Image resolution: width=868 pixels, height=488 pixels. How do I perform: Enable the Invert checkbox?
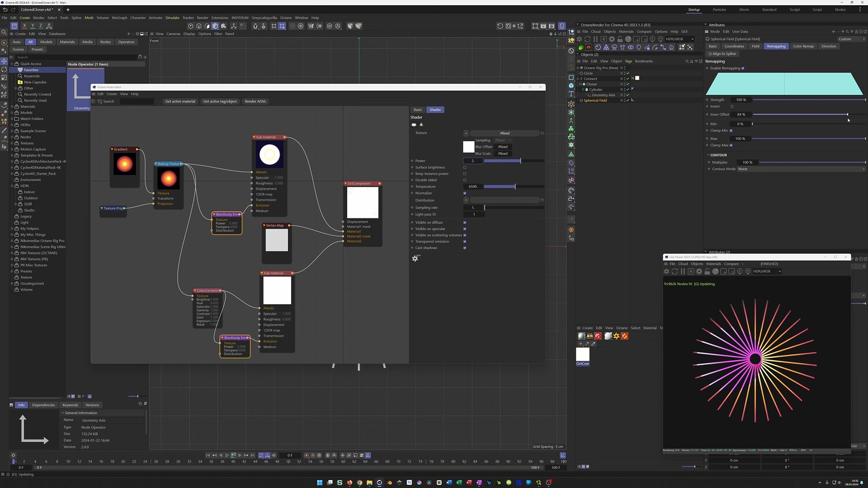tap(731, 106)
